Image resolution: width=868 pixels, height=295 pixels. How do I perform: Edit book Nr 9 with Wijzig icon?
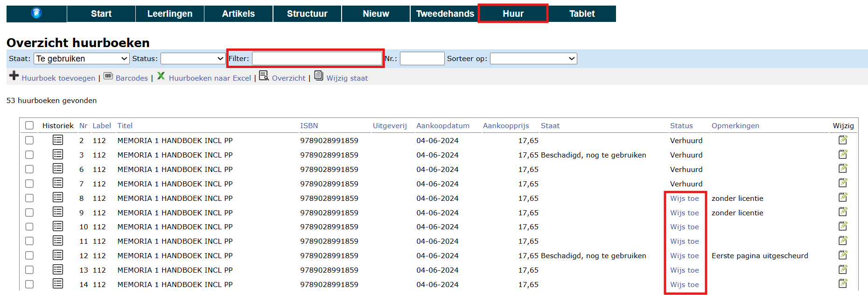tap(843, 212)
